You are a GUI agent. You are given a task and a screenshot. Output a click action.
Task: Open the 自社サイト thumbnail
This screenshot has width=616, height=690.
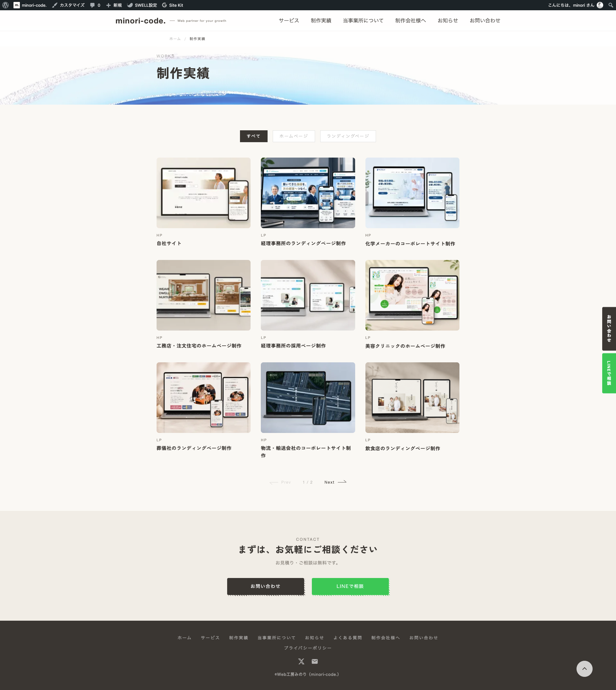(203, 193)
